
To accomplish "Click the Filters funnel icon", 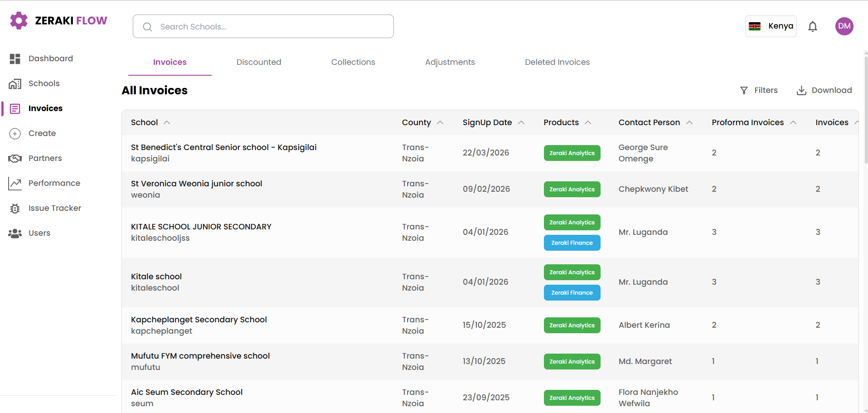I will [744, 90].
